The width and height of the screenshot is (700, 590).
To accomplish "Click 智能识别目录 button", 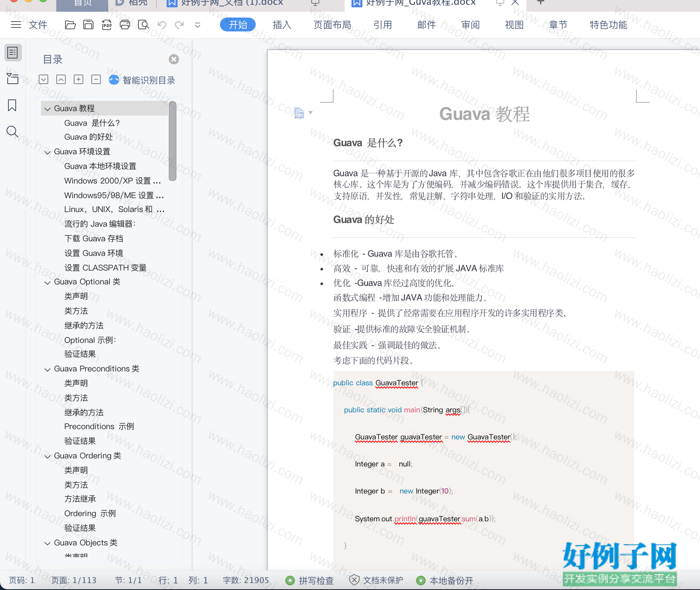I will coord(142,80).
